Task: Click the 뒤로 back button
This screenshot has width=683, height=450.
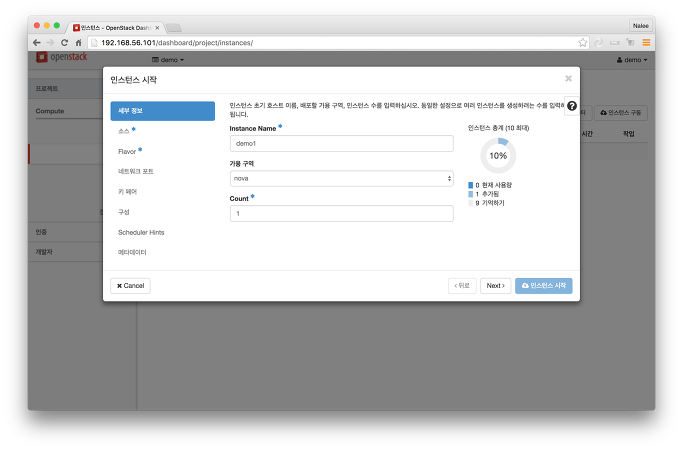Action: [462, 286]
